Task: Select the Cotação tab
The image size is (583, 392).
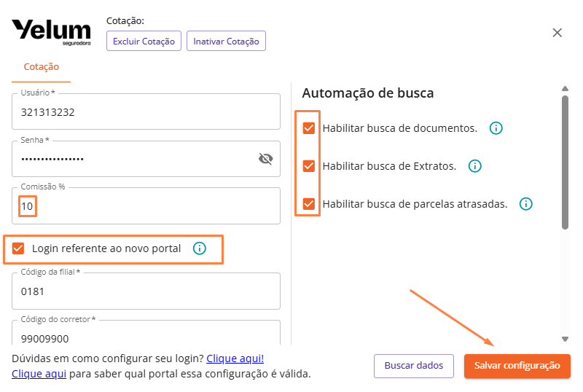Action: click(42, 67)
